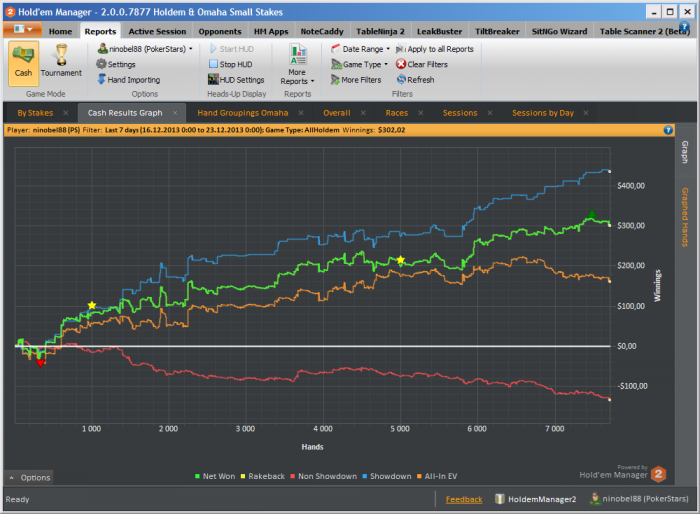700x514 pixels.
Task: Click the ribbon help icon at top right
Action: (683, 27)
